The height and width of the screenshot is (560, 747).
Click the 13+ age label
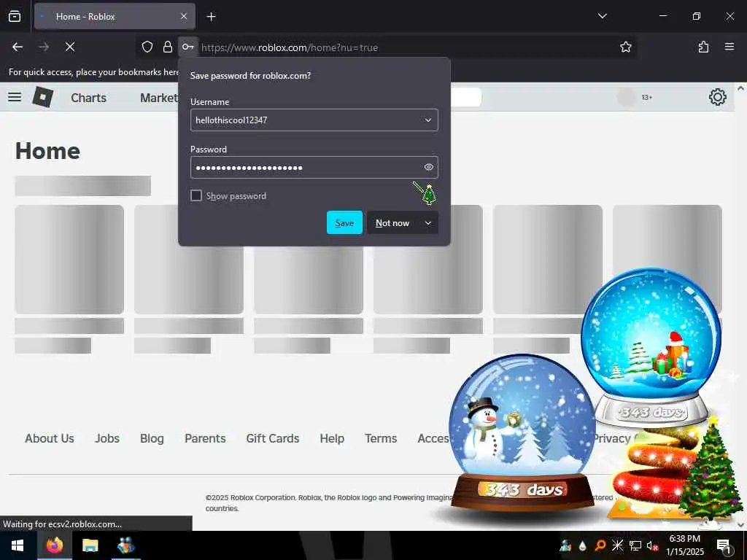pos(647,97)
